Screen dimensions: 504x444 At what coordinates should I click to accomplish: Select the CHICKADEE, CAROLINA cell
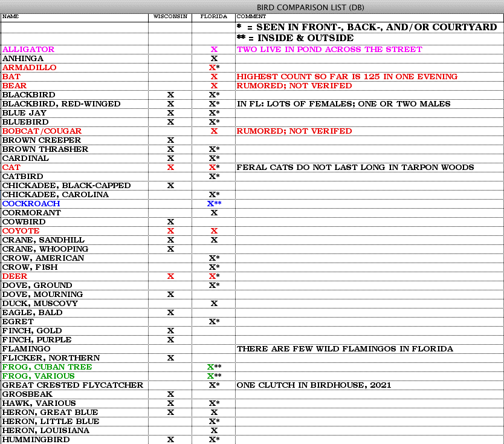74,195
